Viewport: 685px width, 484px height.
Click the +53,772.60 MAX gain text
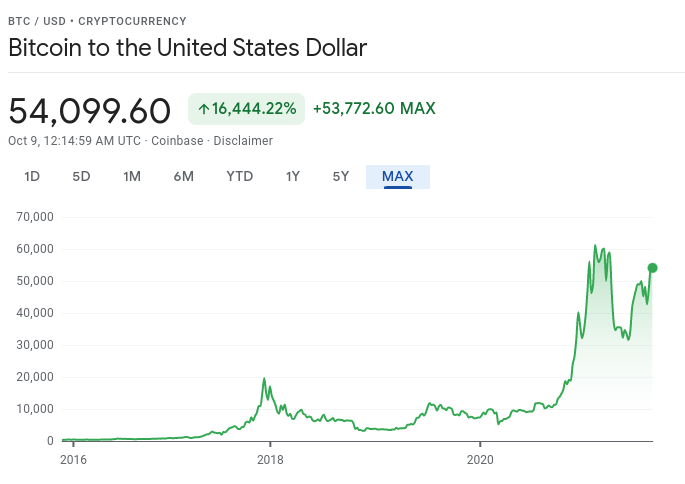point(374,109)
